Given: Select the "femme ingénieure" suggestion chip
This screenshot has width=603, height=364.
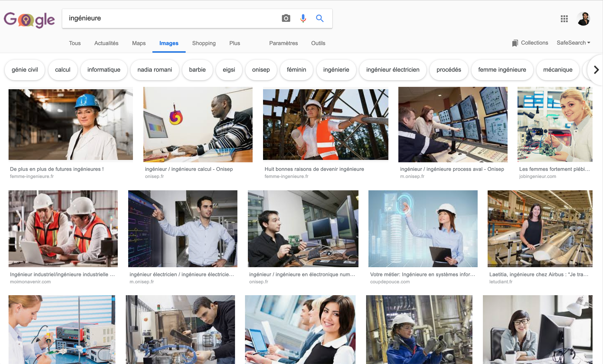Looking at the screenshot, I should click(x=502, y=70).
